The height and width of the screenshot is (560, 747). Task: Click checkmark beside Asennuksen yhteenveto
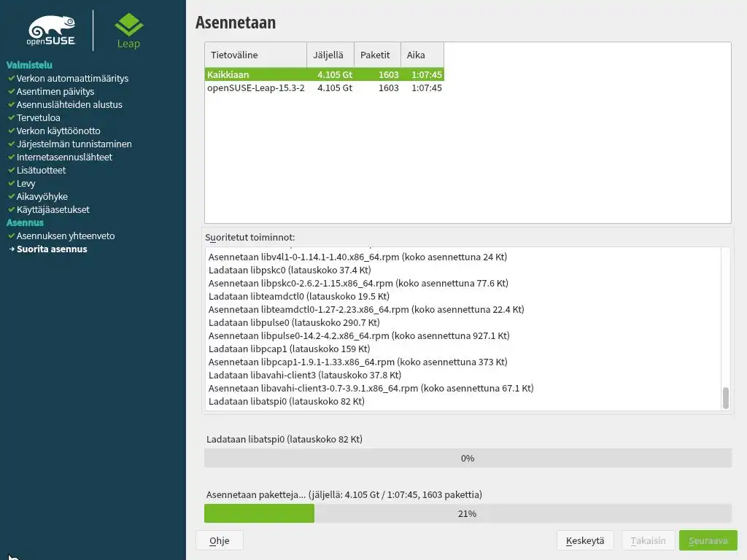pos(12,236)
